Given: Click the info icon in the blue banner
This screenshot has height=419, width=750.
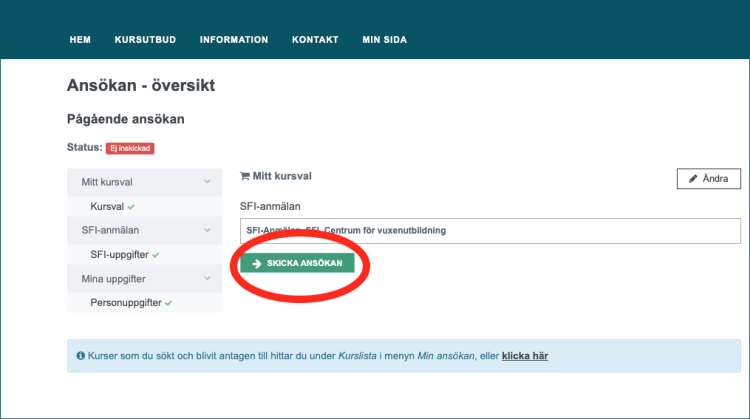Looking at the screenshot, I should click(x=80, y=355).
